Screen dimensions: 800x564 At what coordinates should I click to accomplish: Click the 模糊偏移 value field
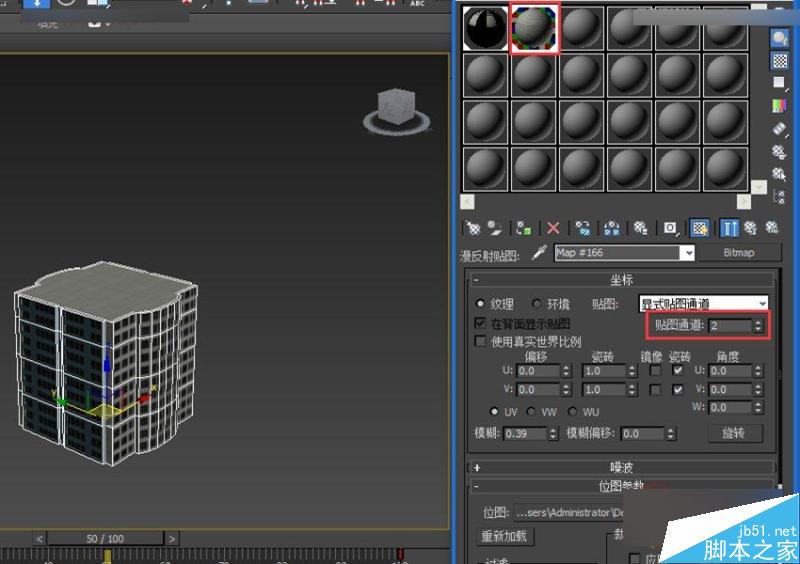point(643,433)
